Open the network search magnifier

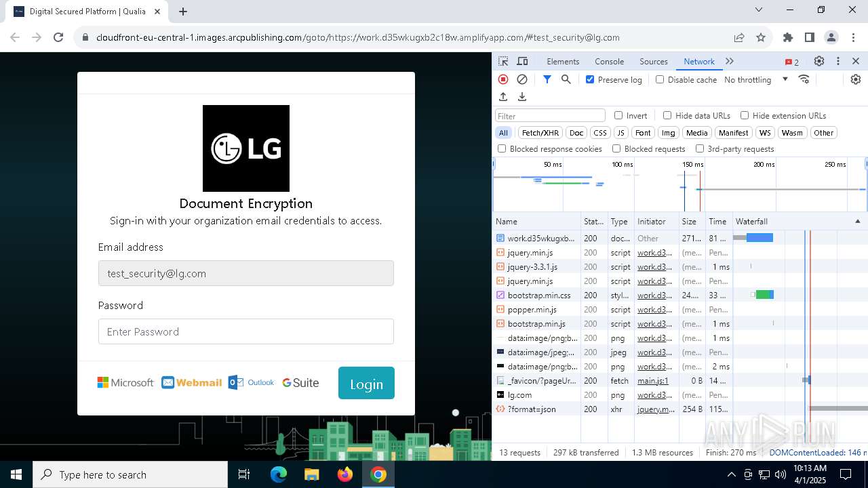566,79
